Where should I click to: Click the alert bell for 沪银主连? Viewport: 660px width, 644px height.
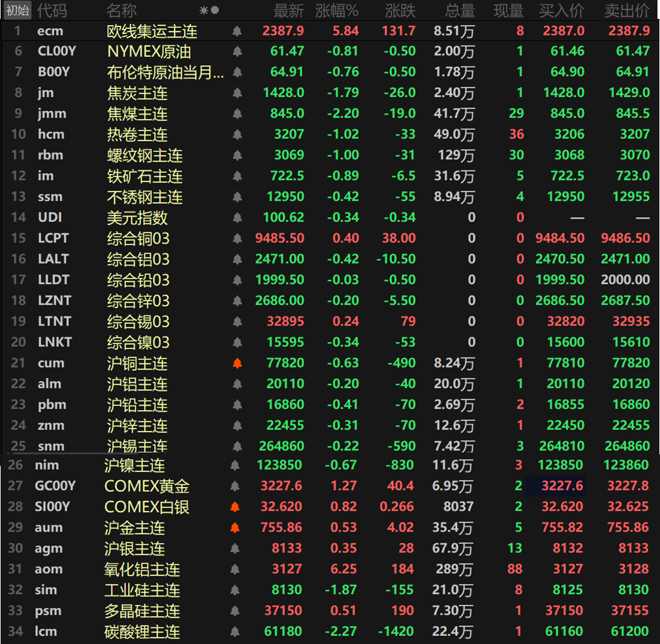[x=235, y=549]
